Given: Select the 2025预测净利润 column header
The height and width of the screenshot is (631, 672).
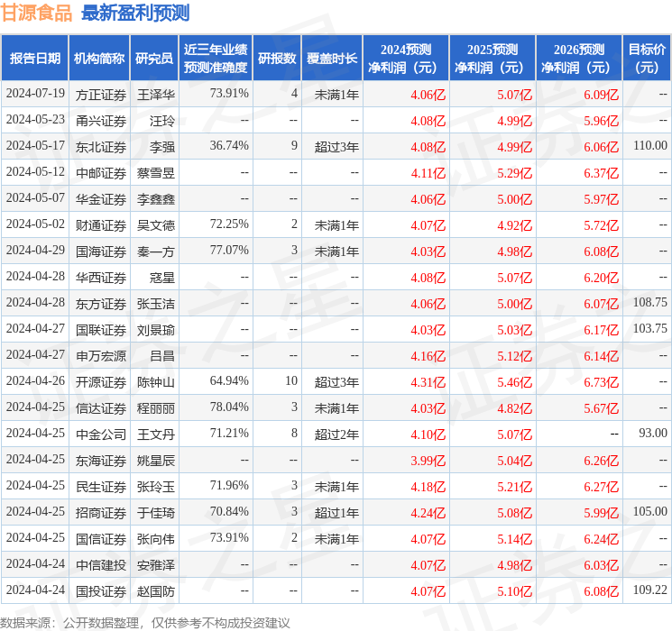Looking at the screenshot, I should (x=492, y=59).
